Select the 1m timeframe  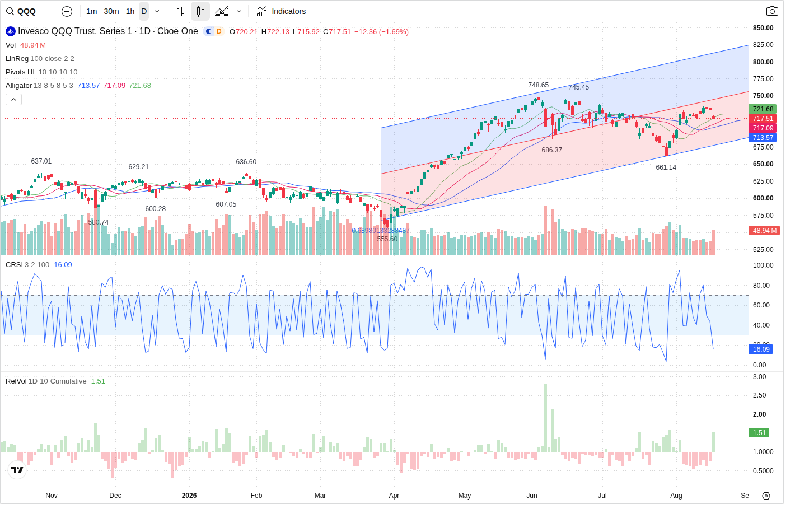click(x=92, y=11)
